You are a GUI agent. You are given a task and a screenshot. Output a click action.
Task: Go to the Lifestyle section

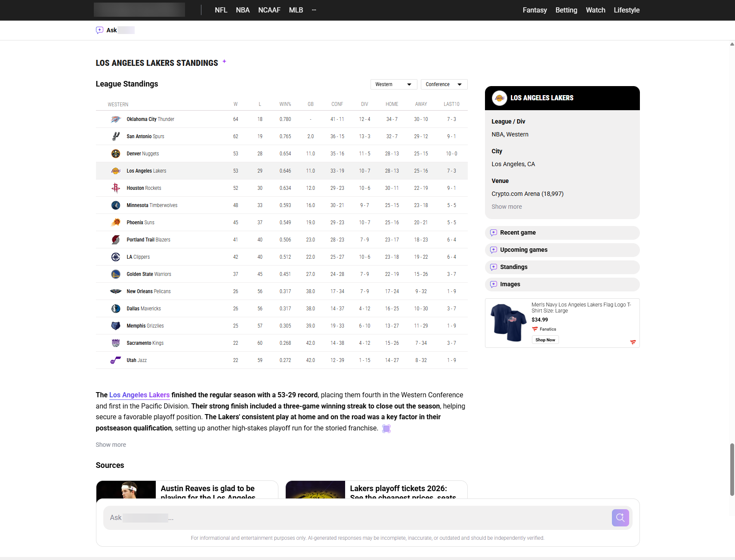pyautogui.click(x=627, y=10)
